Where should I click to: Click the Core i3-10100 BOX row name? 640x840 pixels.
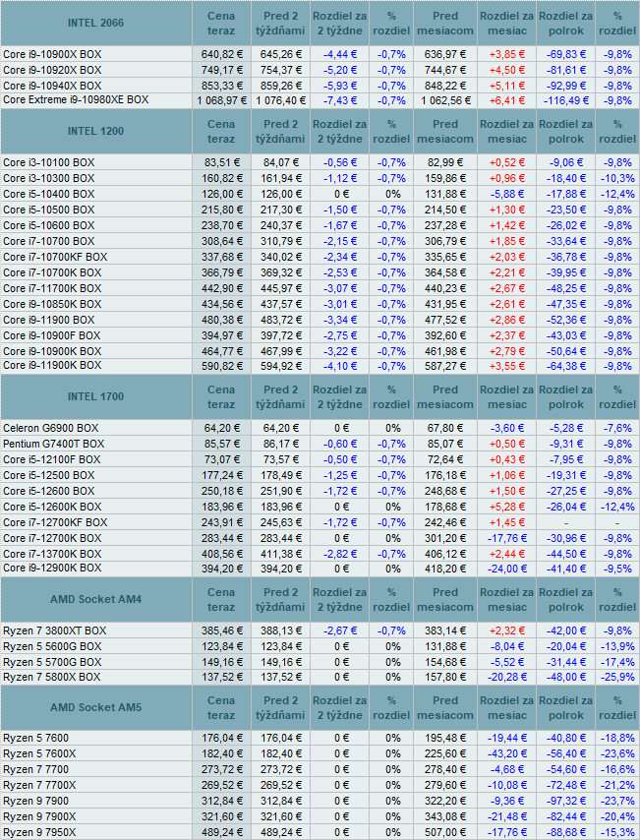pos(49,162)
